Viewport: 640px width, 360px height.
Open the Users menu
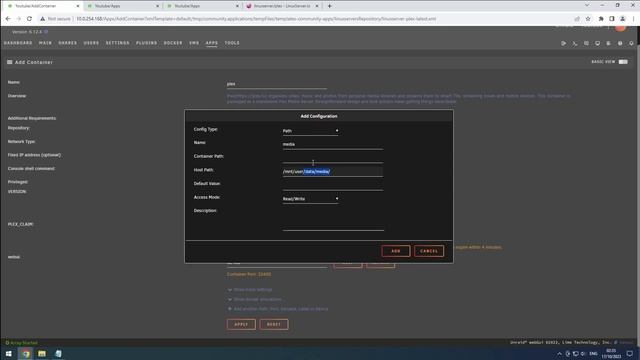pyautogui.click(x=91, y=43)
